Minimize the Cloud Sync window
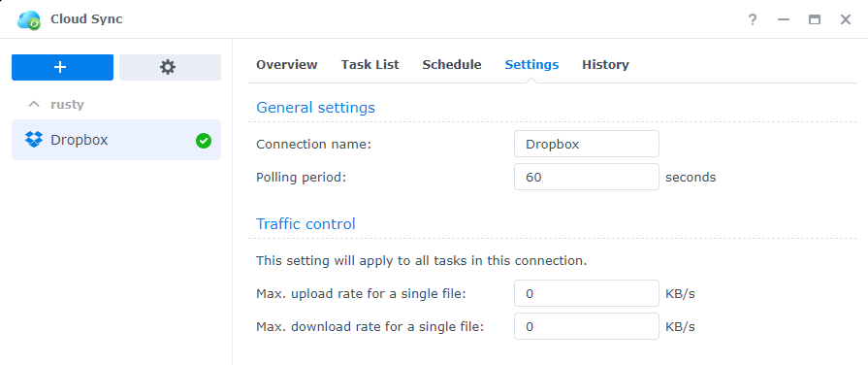Screen dimensions: 868x365 (783, 20)
